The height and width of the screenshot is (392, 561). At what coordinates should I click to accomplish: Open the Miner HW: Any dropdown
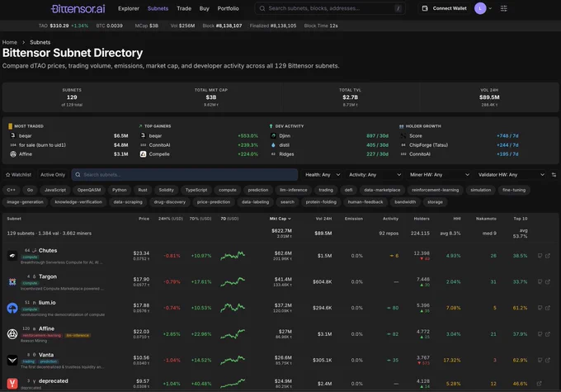click(440, 175)
